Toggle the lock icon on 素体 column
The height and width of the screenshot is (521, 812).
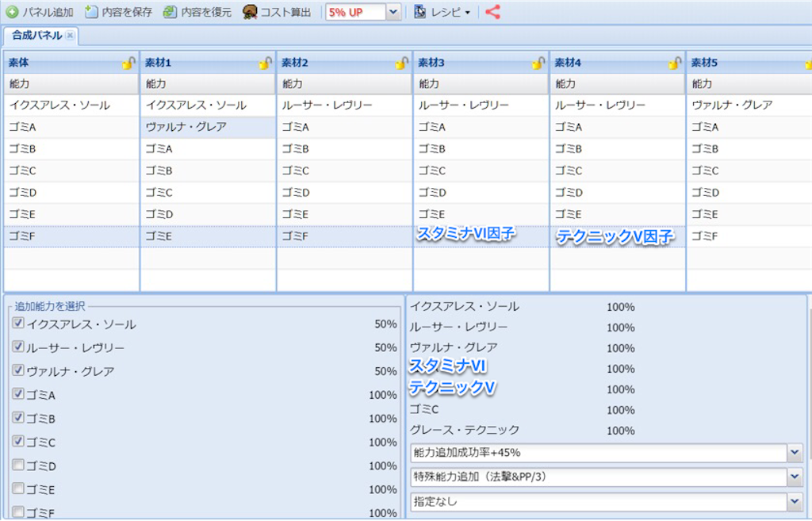pyautogui.click(x=128, y=63)
